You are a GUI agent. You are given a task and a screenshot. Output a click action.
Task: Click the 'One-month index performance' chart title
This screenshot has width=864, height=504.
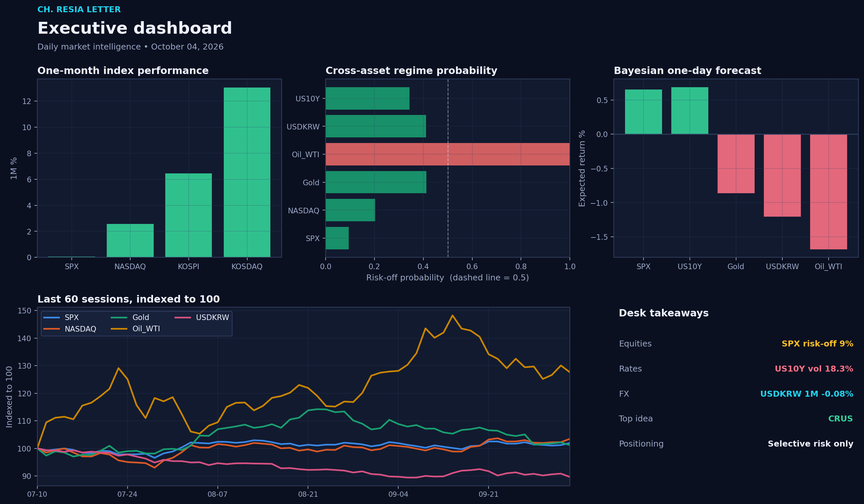123,71
